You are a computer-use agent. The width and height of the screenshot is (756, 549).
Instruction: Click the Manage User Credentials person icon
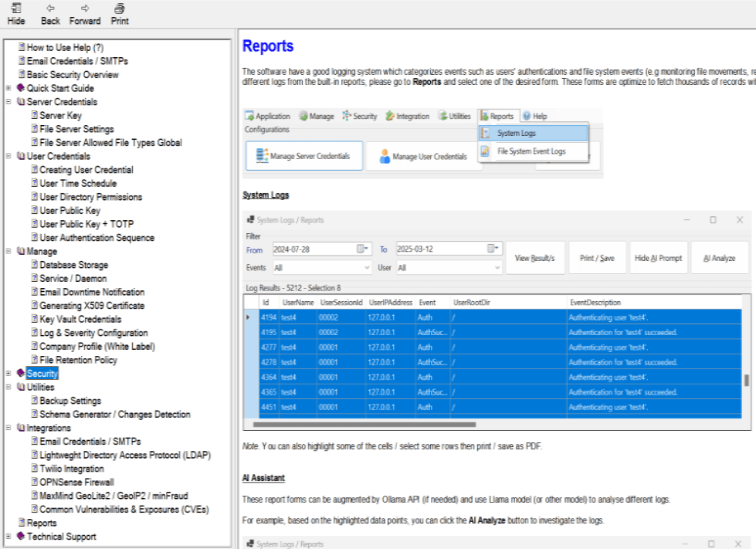pyautogui.click(x=385, y=156)
